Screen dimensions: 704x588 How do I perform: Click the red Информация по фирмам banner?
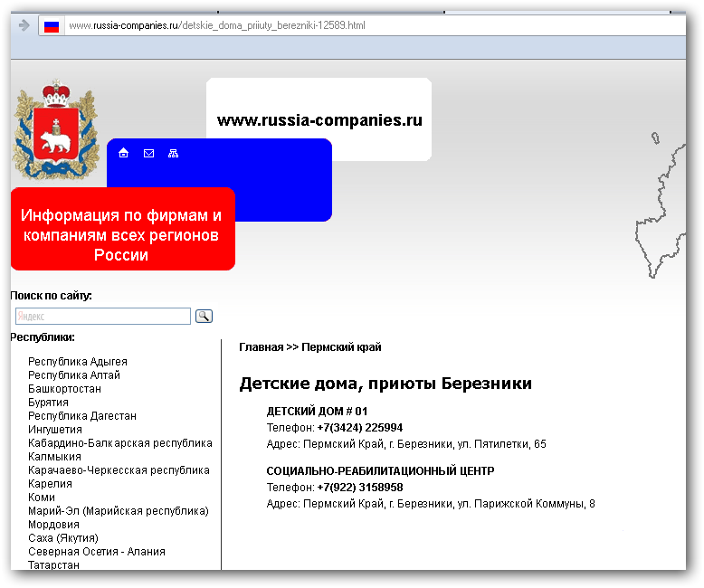pos(122,235)
